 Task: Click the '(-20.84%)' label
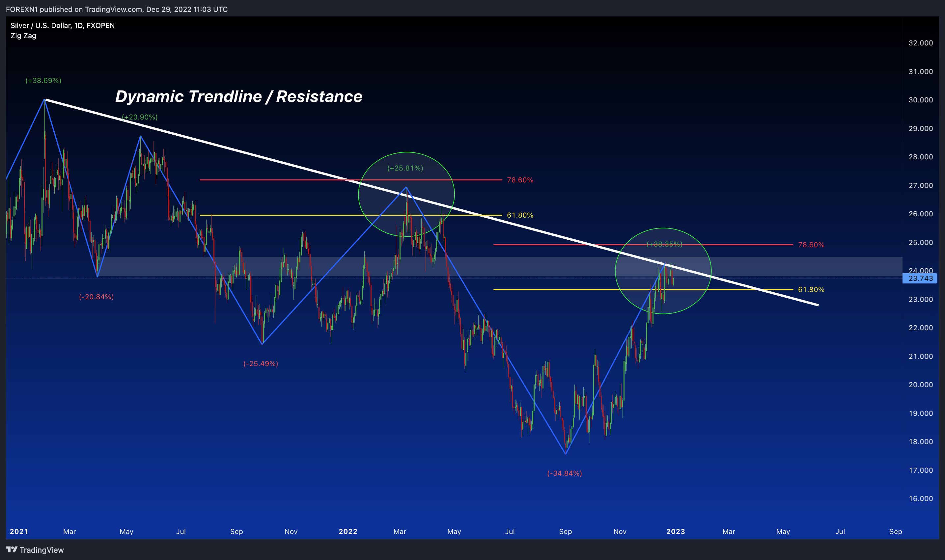[x=96, y=297]
